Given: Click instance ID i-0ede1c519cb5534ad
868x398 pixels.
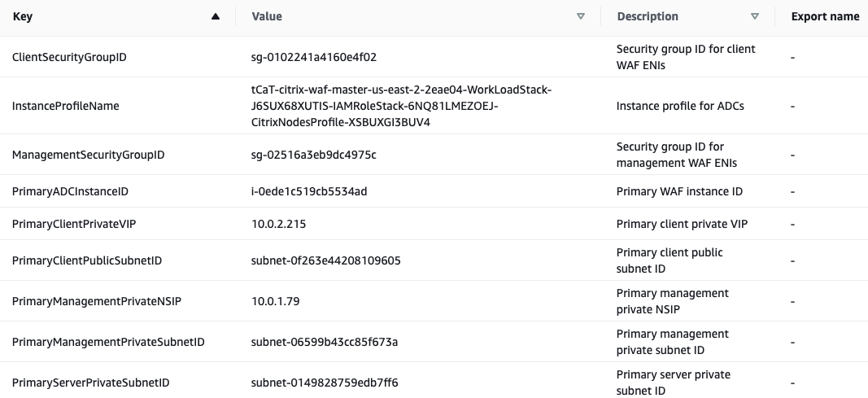Looking at the screenshot, I should (x=309, y=191).
